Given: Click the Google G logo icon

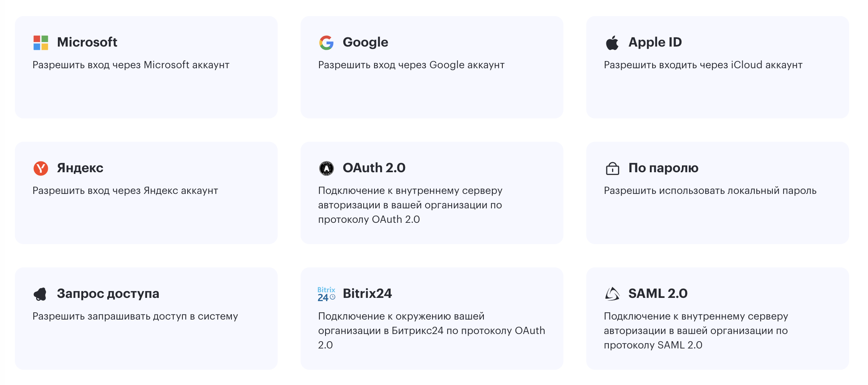Looking at the screenshot, I should tap(326, 43).
